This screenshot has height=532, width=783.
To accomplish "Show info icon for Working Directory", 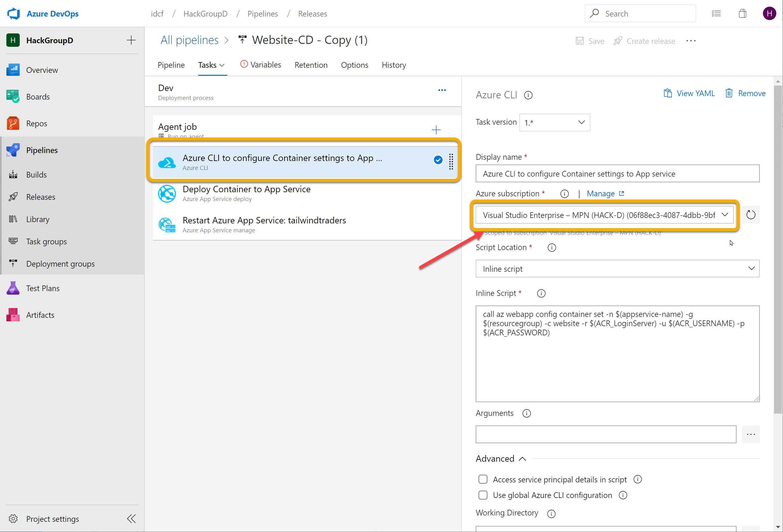I will click(x=551, y=514).
